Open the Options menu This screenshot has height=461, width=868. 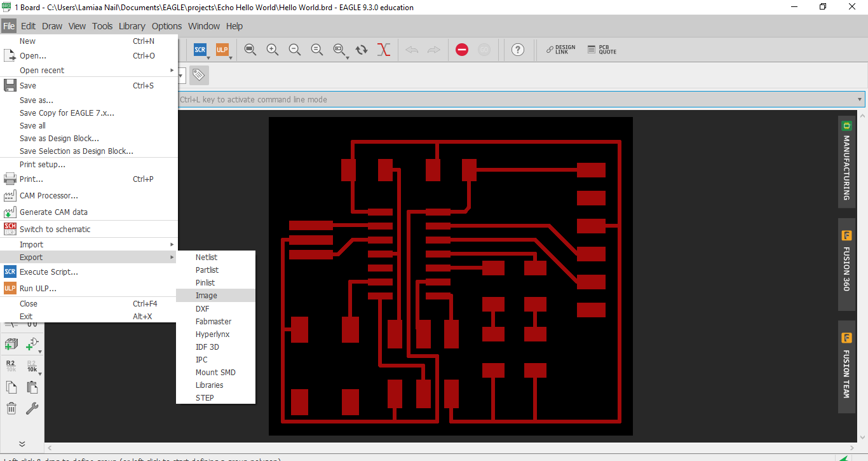(x=166, y=26)
